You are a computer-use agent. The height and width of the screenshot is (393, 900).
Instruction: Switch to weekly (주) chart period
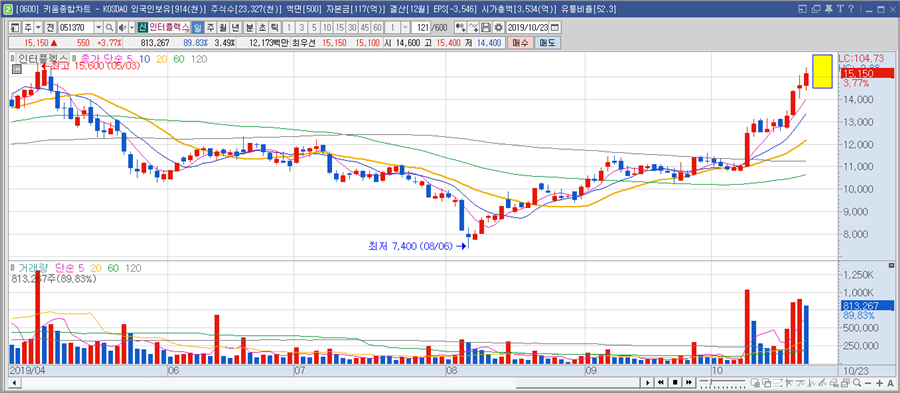[x=211, y=28]
